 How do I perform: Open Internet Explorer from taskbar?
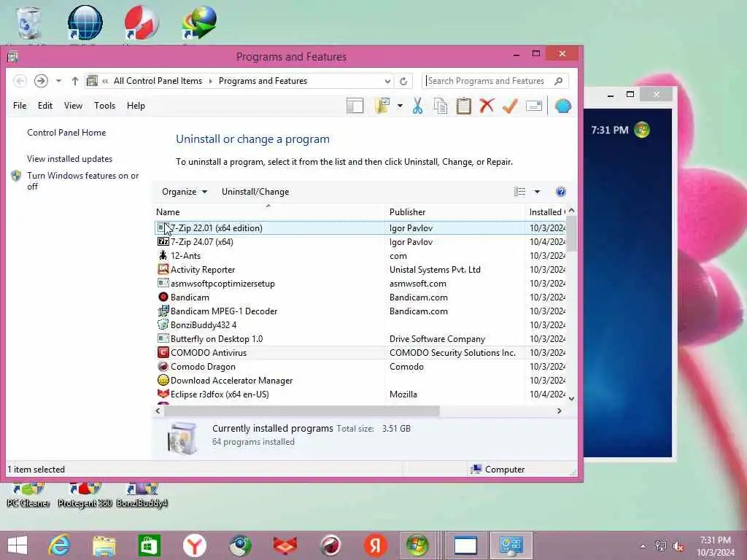click(x=58, y=545)
